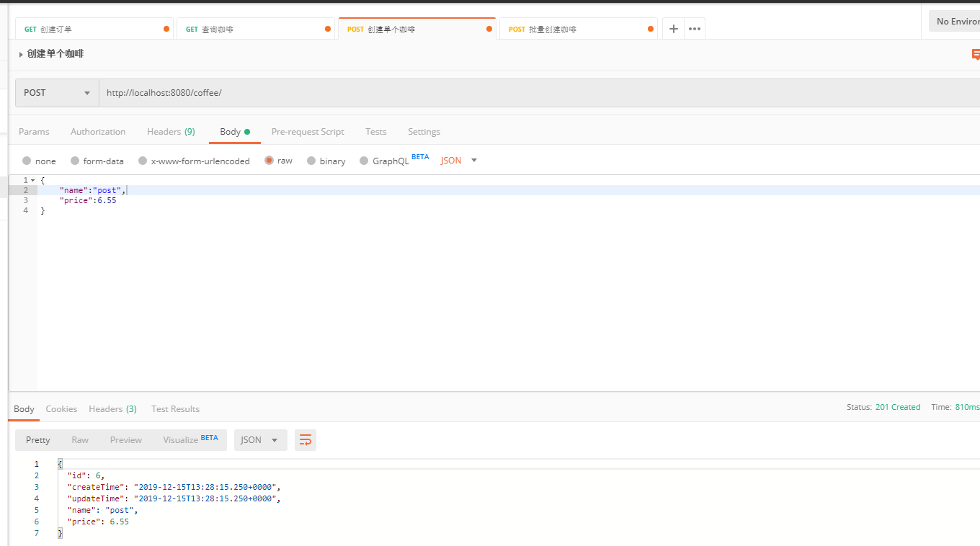Open response JSON format dropdown
Screen dimensions: 980x546
(261, 440)
